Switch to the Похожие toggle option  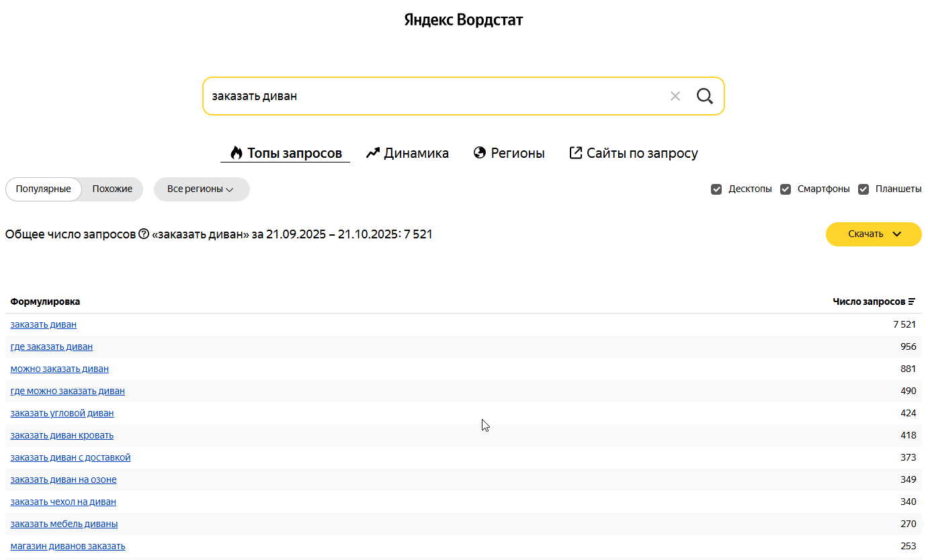[112, 189]
